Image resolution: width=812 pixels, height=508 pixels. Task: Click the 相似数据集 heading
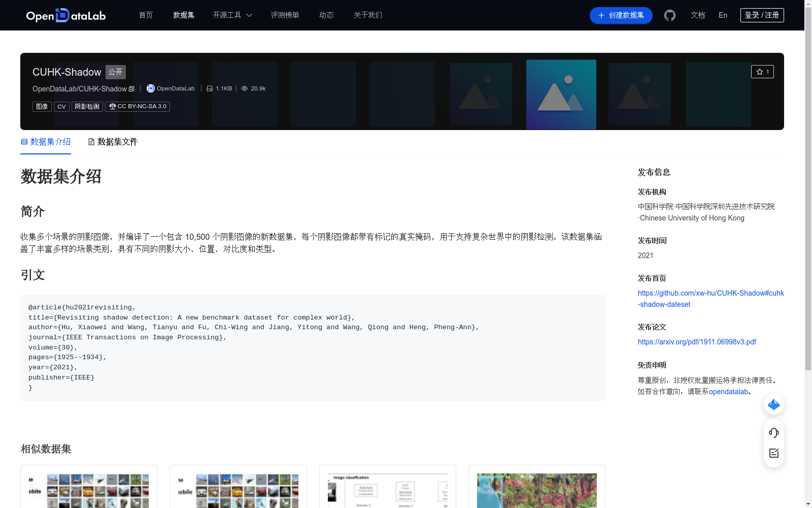click(46, 449)
